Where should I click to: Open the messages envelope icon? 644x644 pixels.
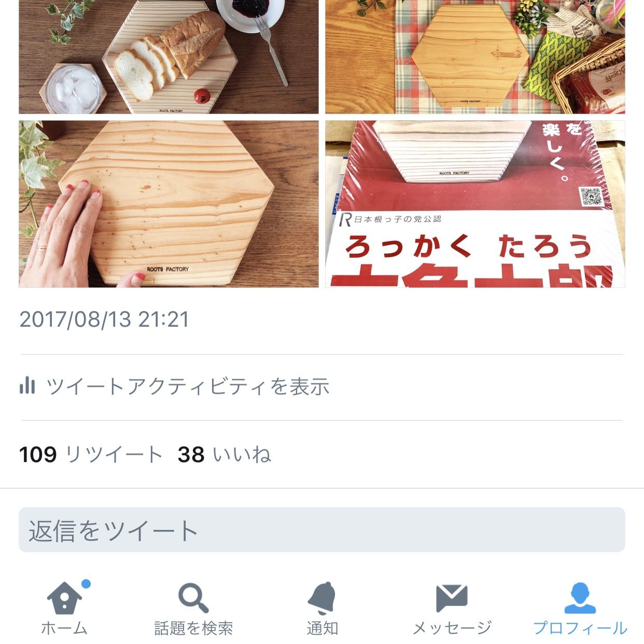click(452, 598)
